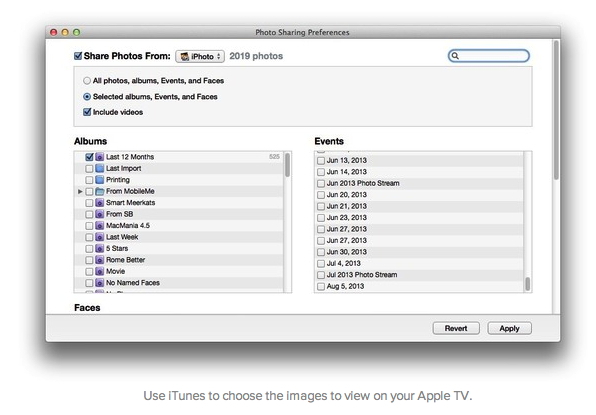Click the Printing album icon
Viewport: 596px width, 415px height.
(99, 179)
